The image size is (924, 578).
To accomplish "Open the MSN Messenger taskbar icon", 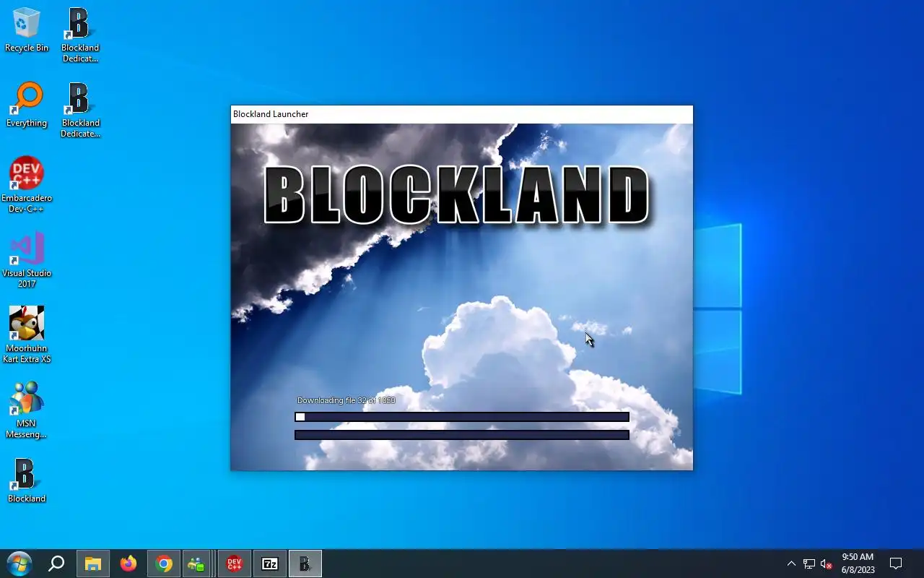I will [196, 564].
